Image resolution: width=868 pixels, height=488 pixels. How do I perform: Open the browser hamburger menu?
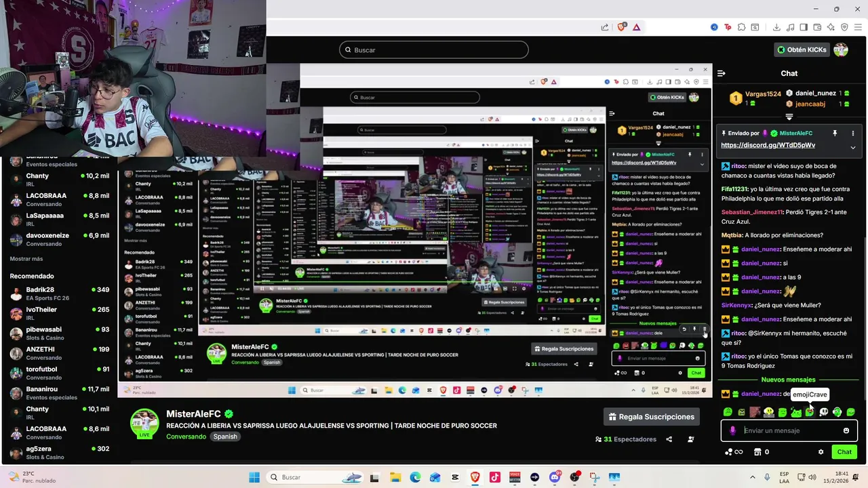[x=858, y=27]
